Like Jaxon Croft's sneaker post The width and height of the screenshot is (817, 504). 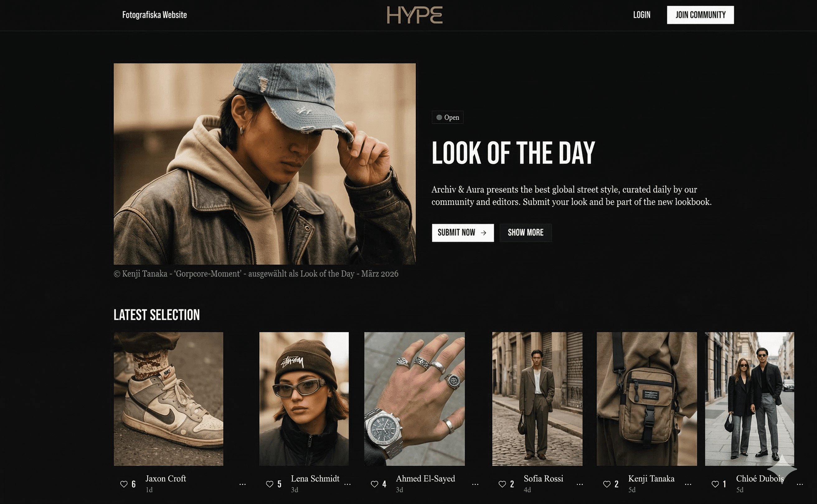124,484
